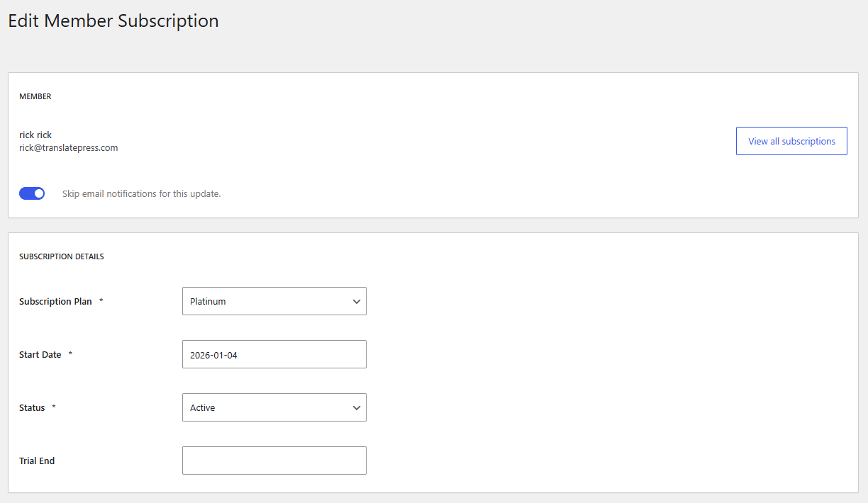Viewport: 868px width, 503px height.
Task: Click the Trial End field label
Action: (37, 460)
